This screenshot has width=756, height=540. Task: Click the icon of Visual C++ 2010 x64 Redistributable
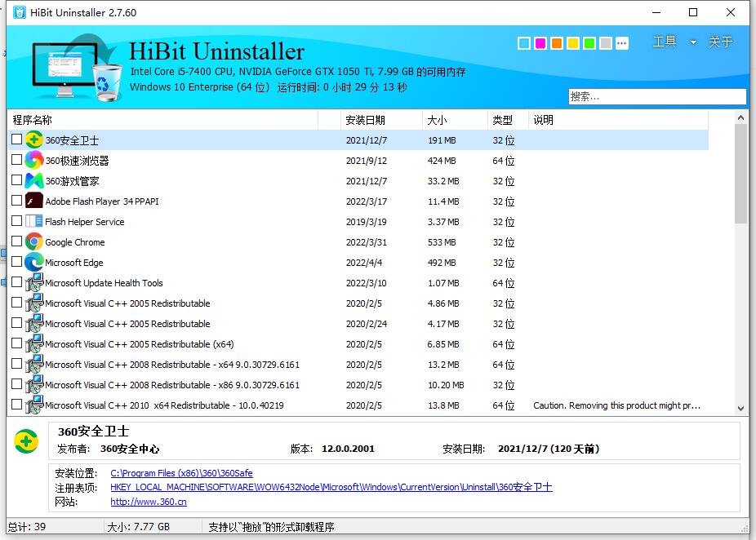(33, 405)
